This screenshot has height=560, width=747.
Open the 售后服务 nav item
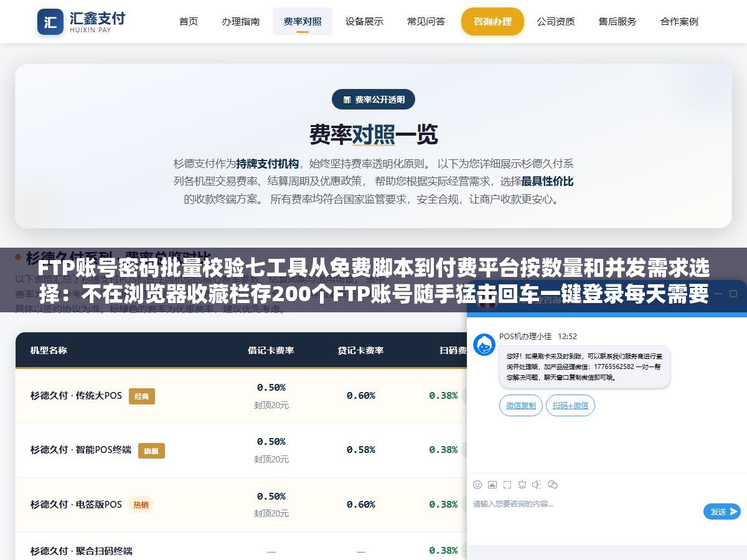coord(618,21)
